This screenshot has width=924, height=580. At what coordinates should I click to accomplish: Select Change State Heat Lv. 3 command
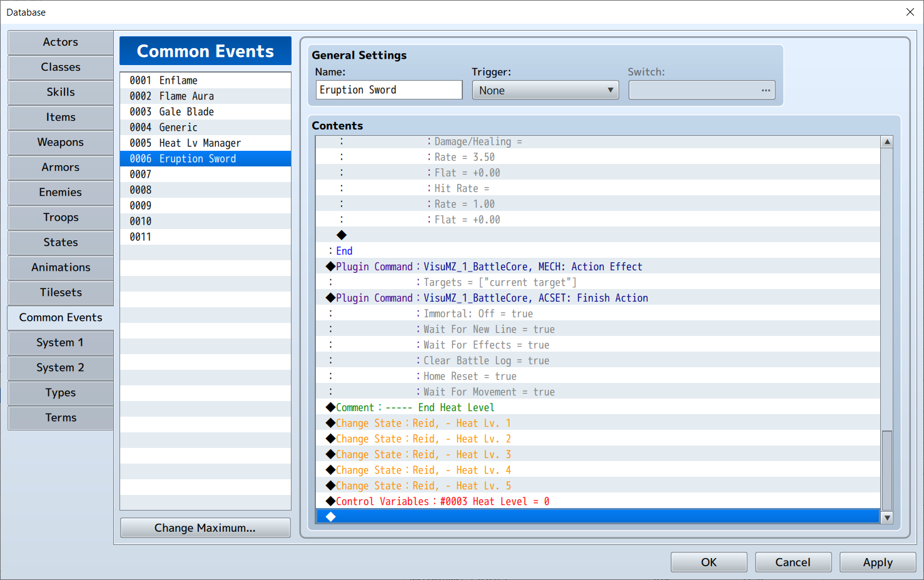click(598, 454)
